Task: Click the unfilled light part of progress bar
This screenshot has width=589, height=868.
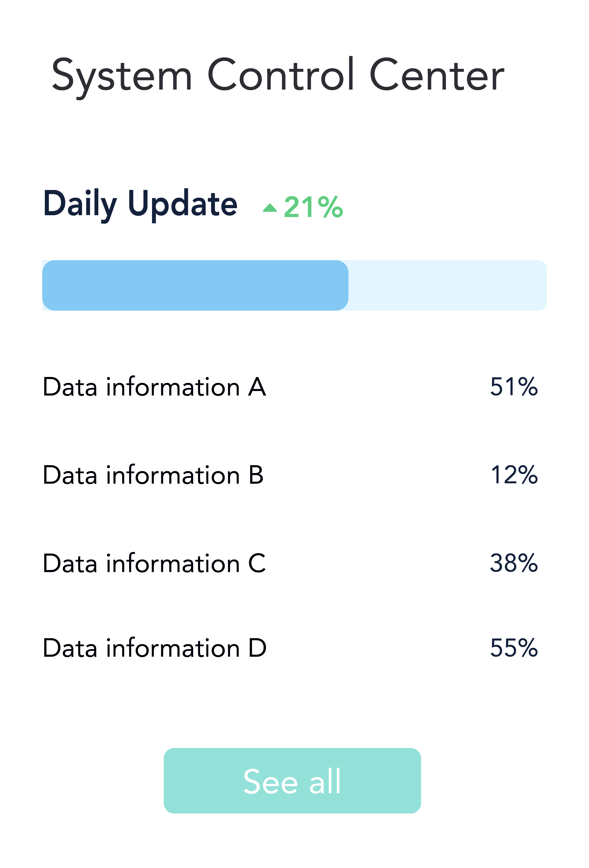Action: pos(447,285)
